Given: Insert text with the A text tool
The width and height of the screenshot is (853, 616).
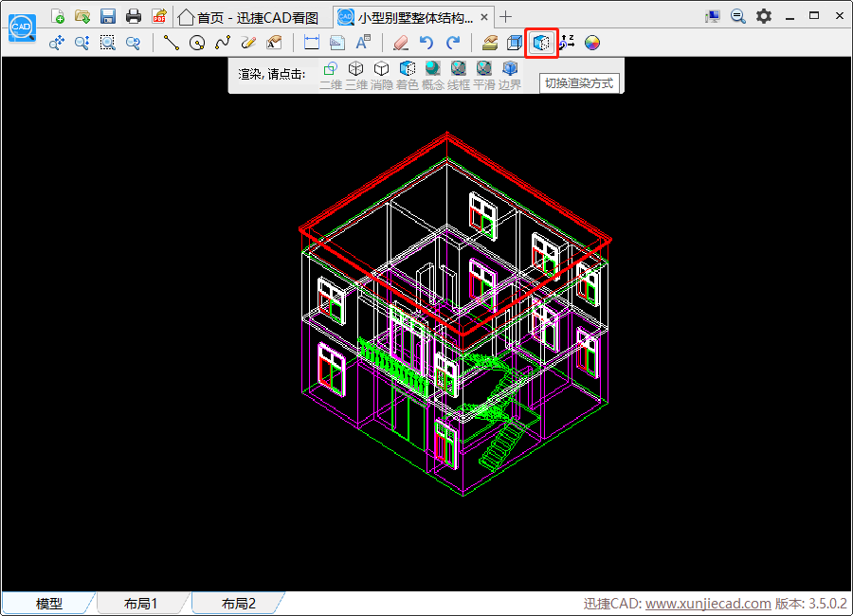Looking at the screenshot, I should click(x=363, y=43).
